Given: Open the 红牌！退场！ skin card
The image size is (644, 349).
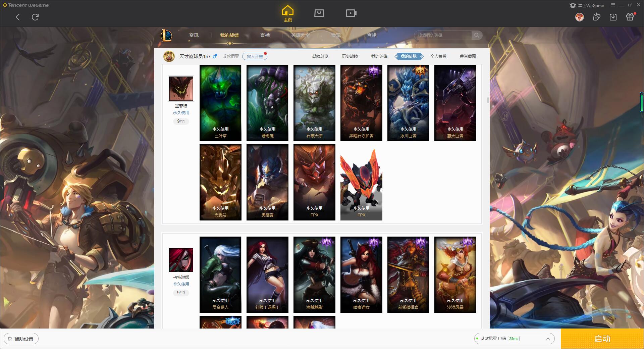Looking at the screenshot, I should point(267,275).
